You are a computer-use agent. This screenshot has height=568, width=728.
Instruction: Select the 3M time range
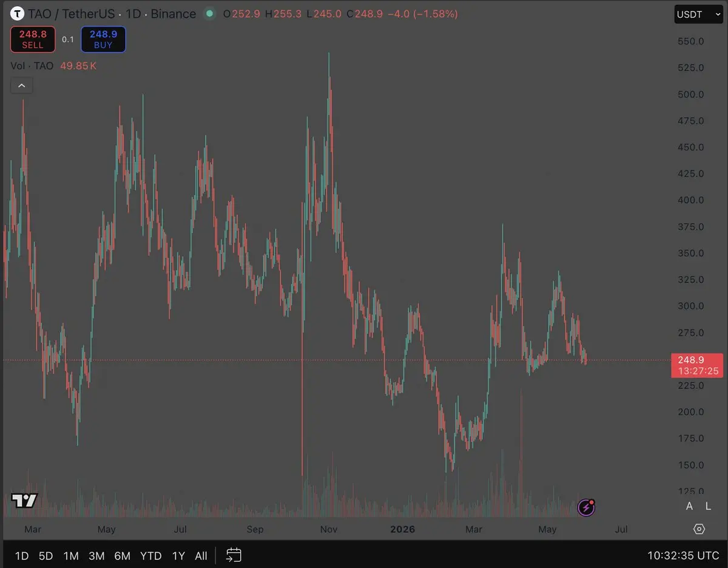[96, 555]
